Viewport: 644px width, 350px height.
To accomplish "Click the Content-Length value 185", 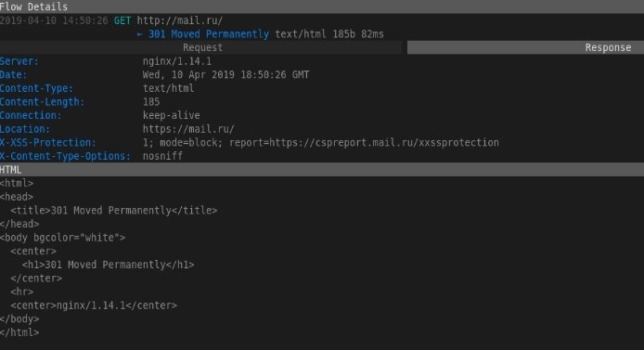I will coord(151,102).
